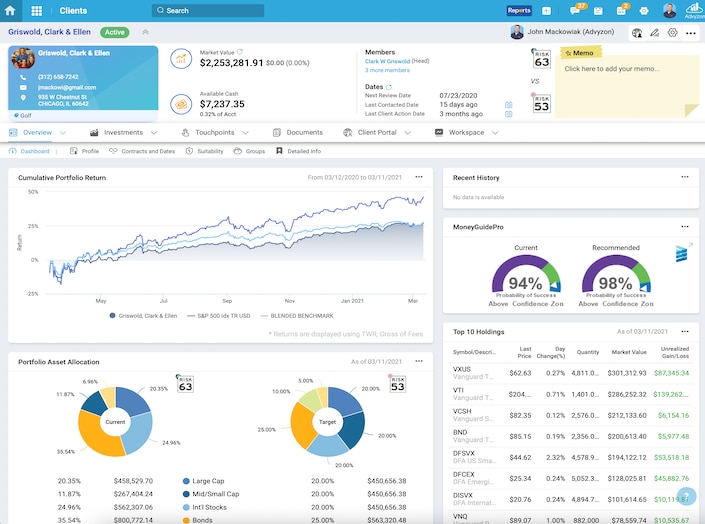Refresh Market Value icon
This screenshot has width=705, height=524.
pos(240,52)
